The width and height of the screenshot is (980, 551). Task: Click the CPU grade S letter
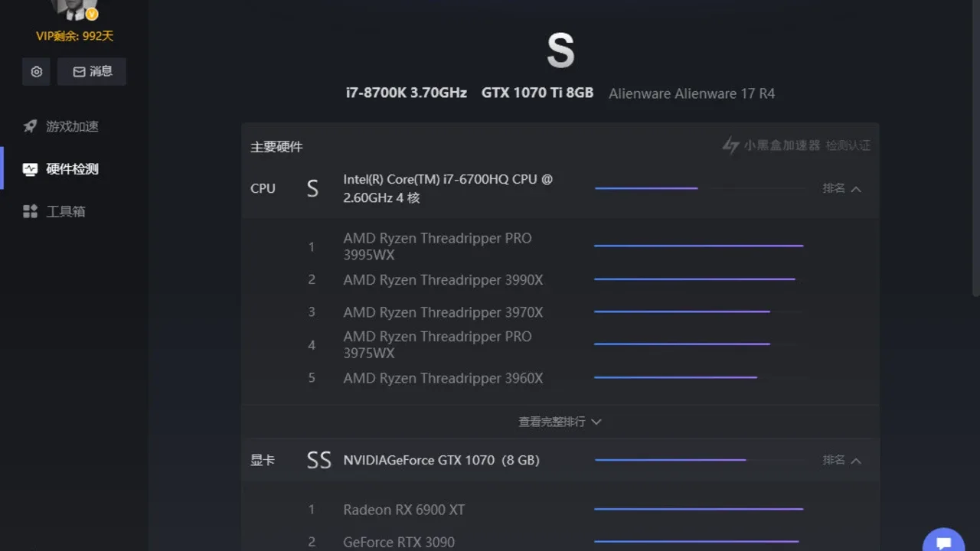(x=312, y=188)
